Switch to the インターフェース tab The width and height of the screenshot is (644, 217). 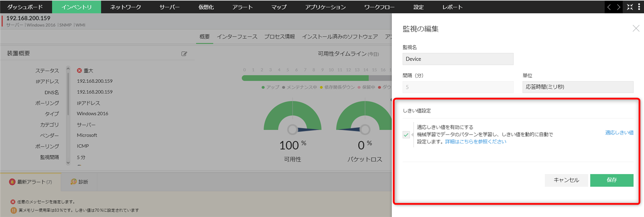coord(237,37)
